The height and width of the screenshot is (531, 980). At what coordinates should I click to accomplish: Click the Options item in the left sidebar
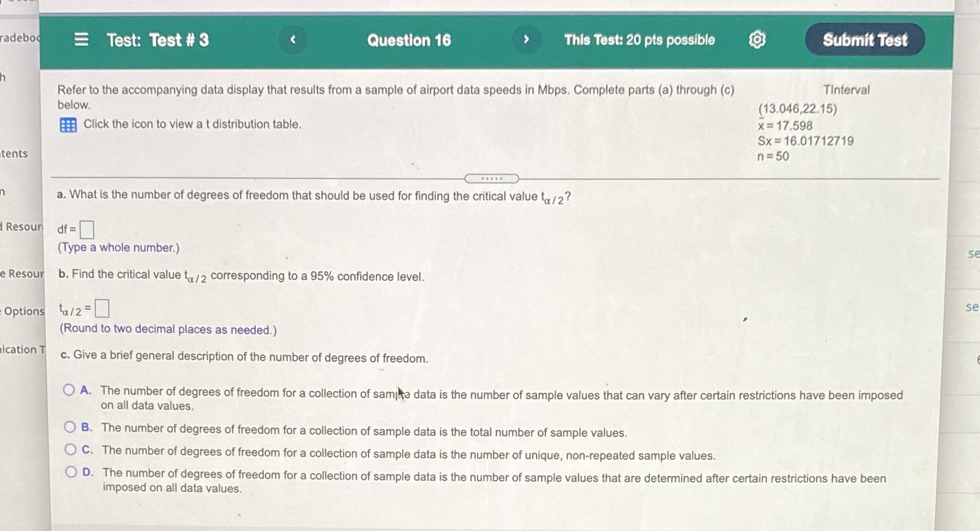[x=24, y=312]
